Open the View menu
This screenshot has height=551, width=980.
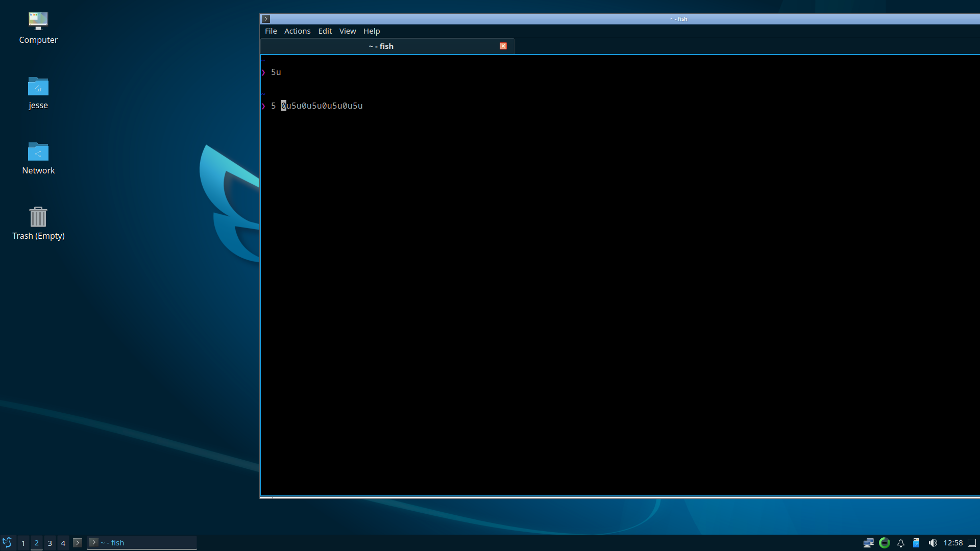point(348,31)
